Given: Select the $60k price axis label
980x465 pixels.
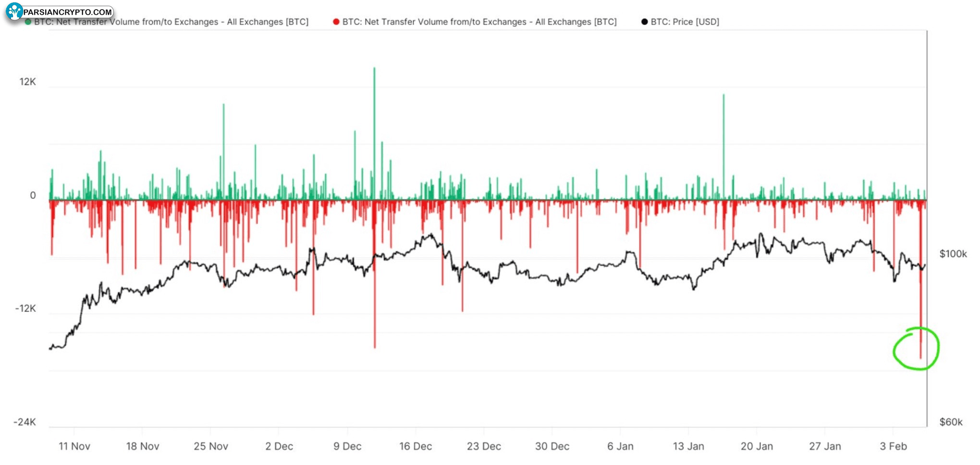Looking at the screenshot, I should tap(951, 422).
